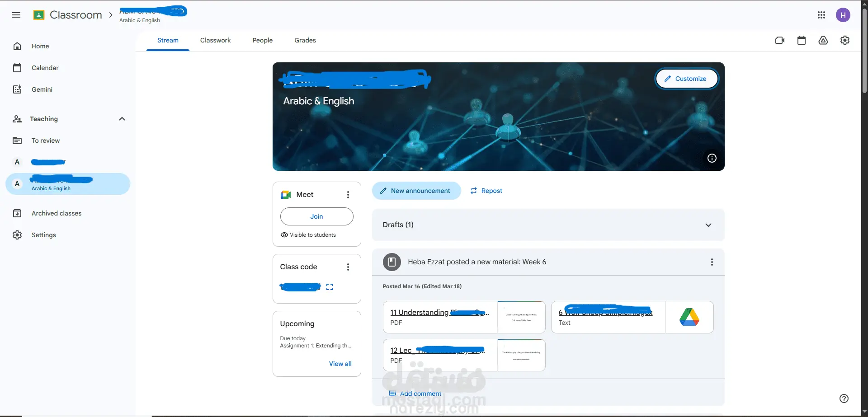Click the To review folder icon
868x417 pixels.
click(17, 141)
